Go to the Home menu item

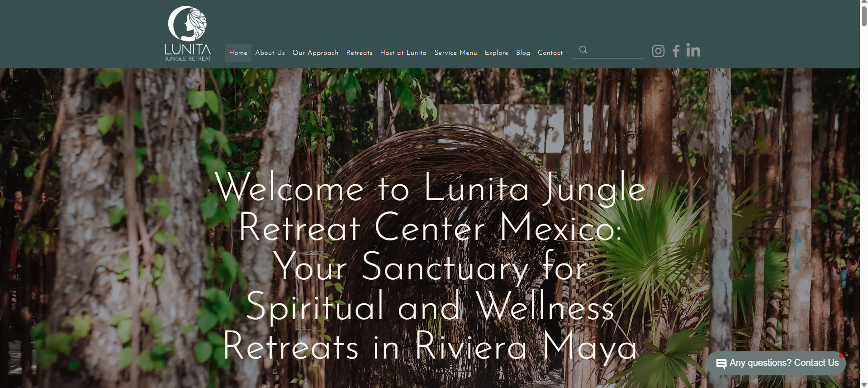click(238, 53)
